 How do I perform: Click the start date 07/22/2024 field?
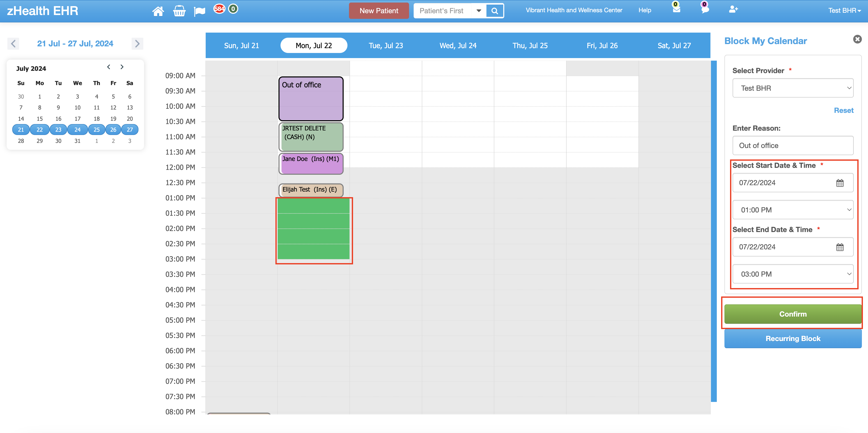point(793,183)
